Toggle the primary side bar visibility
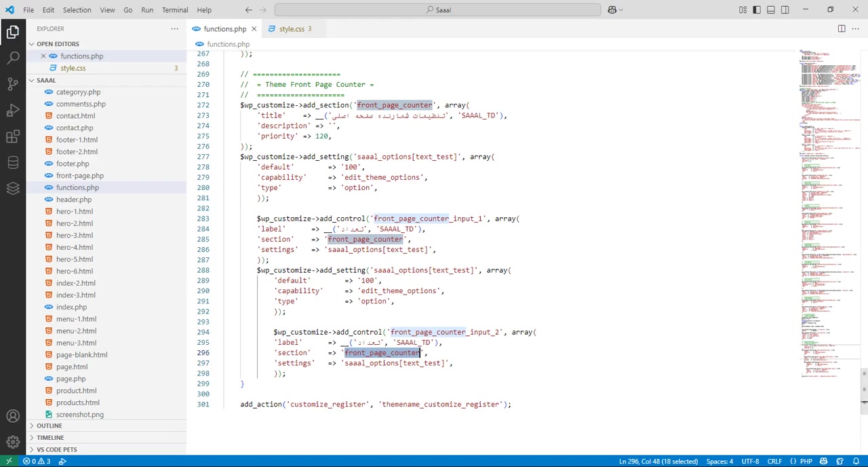This screenshot has width=868, height=467. (757, 10)
